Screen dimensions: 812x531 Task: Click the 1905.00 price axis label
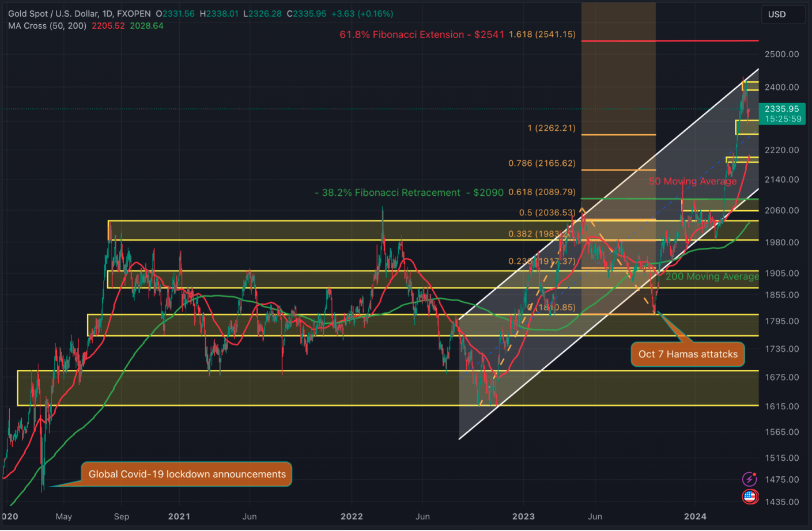782,274
